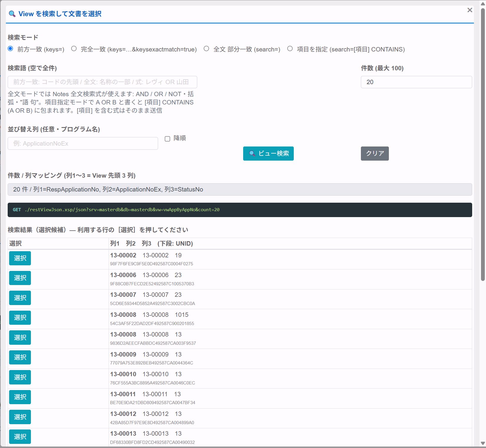Image resolution: width=486 pixels, height=448 pixels.
Task: Click UNID 9F88C0B7FECD2E52492587C1005370B3
Action: (152, 284)
